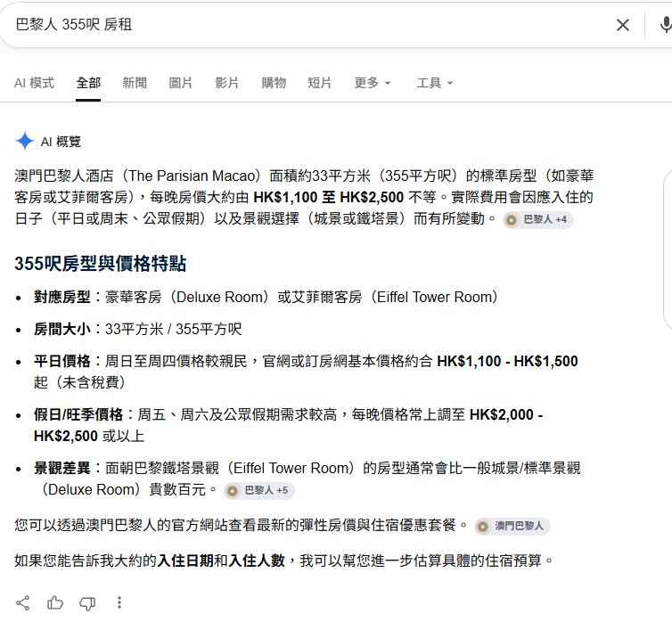672x622 pixels.
Task: Open the three-dot more options menu
Action: click(x=119, y=602)
